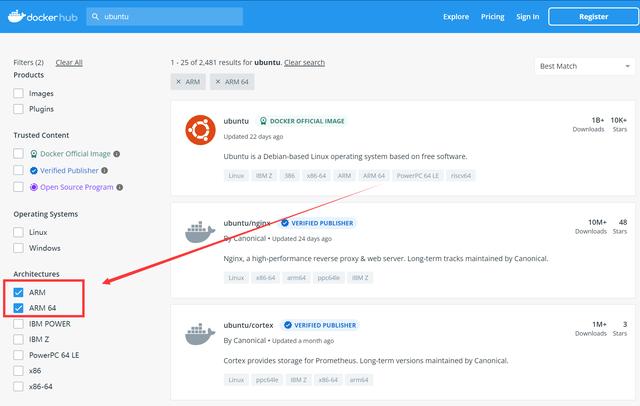Screen dimensions: 640x406
Task: Check the Windows operating system filter
Action: [x=18, y=248]
